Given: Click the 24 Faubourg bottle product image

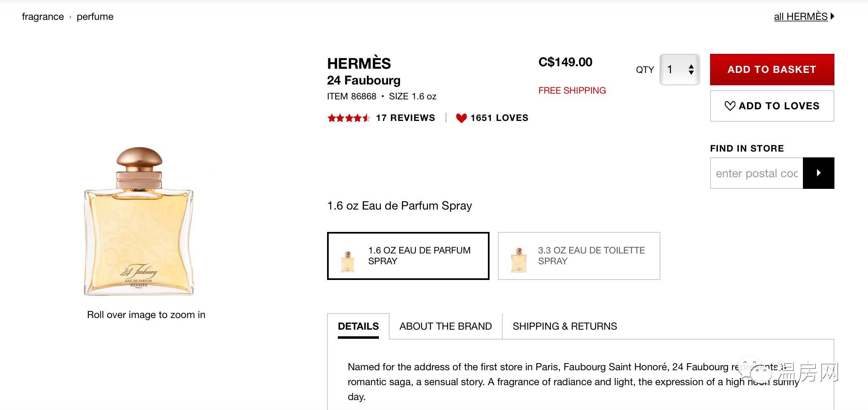Looking at the screenshot, I should 139,222.
